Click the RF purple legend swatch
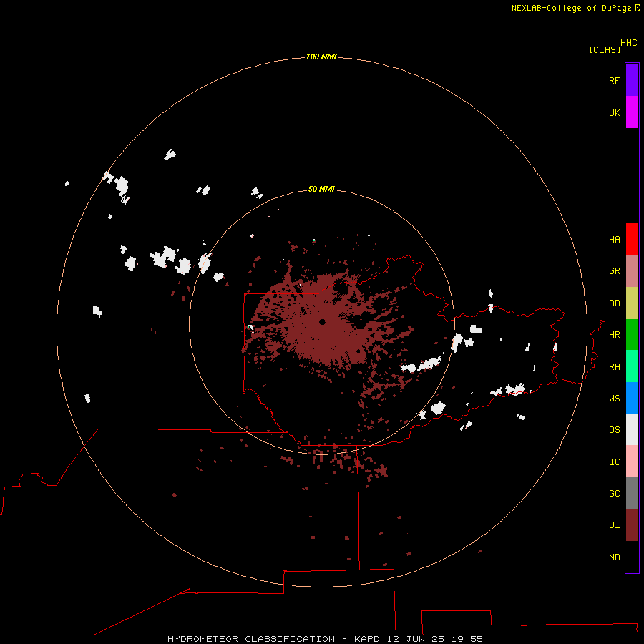The width and height of the screenshot is (644, 644). pos(632,80)
